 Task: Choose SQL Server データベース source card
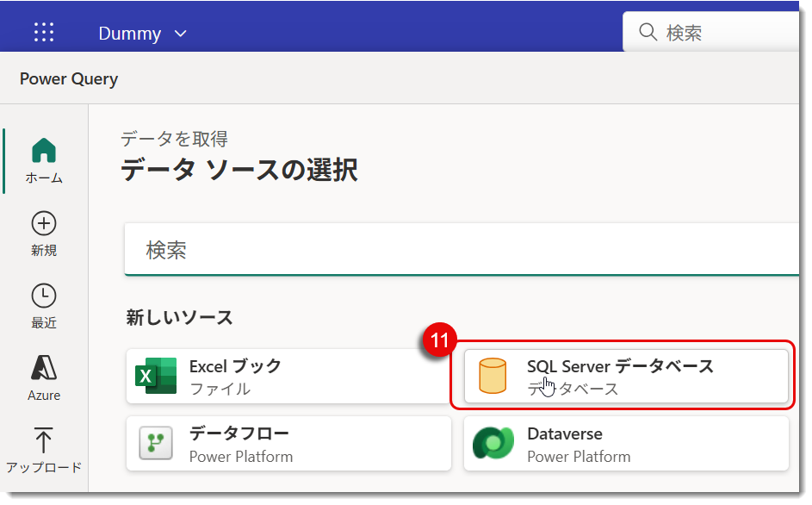click(626, 377)
